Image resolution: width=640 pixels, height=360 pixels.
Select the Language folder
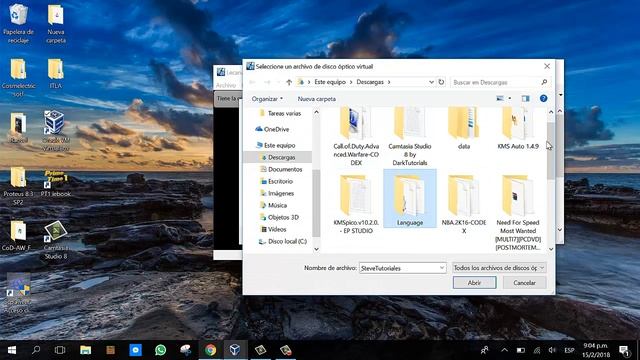click(410, 199)
